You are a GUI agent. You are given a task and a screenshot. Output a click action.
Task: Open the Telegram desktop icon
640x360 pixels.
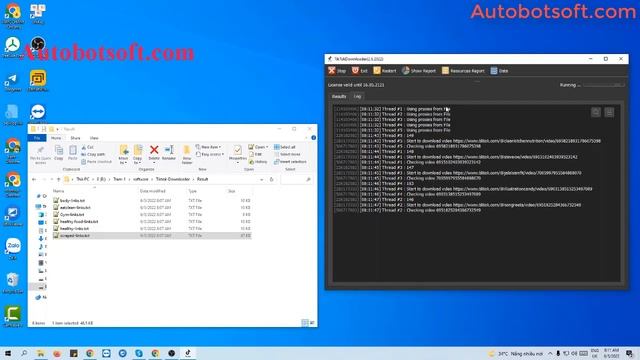(13, 82)
